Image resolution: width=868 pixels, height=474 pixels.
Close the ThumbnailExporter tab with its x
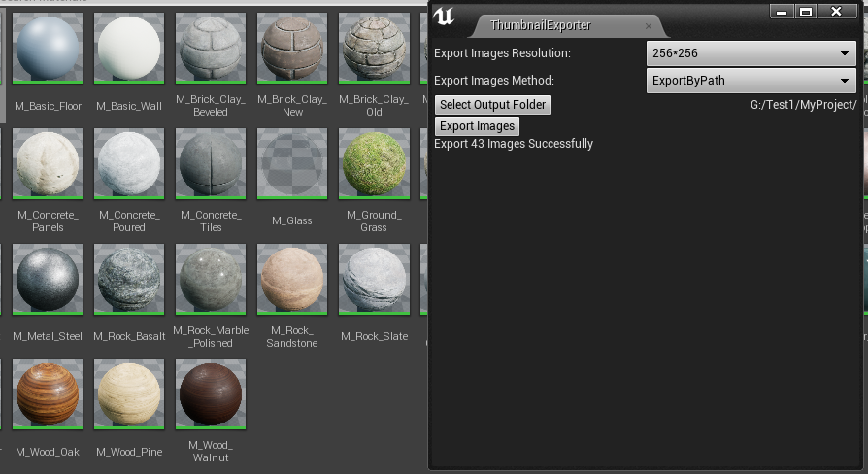tap(649, 26)
